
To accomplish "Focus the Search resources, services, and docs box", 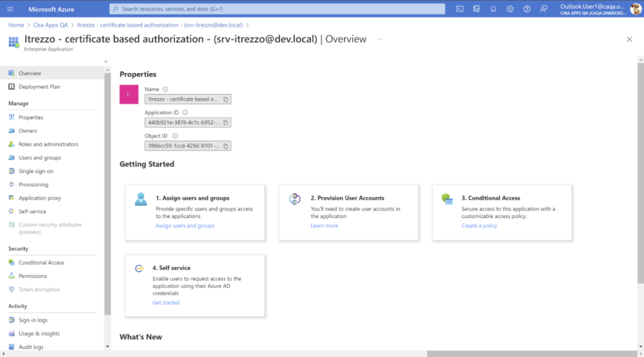I will pos(277,9).
